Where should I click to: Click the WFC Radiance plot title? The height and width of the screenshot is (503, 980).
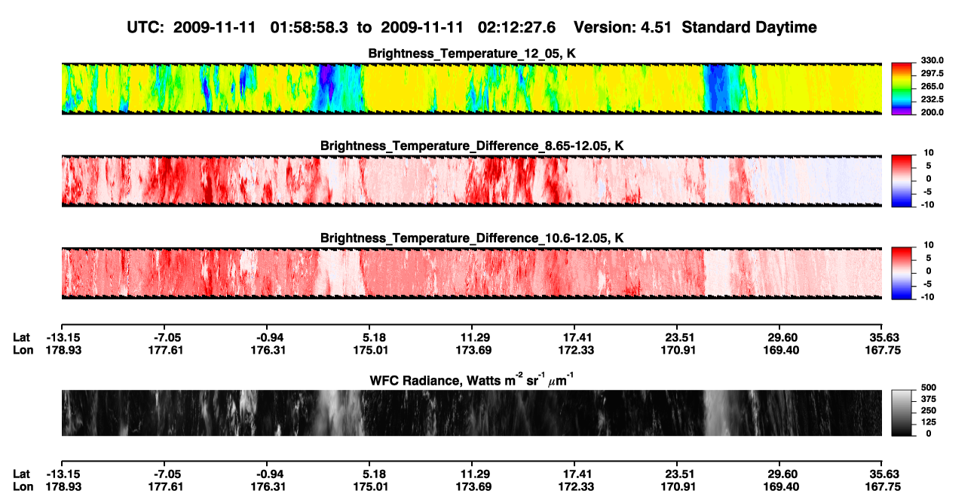point(472,379)
